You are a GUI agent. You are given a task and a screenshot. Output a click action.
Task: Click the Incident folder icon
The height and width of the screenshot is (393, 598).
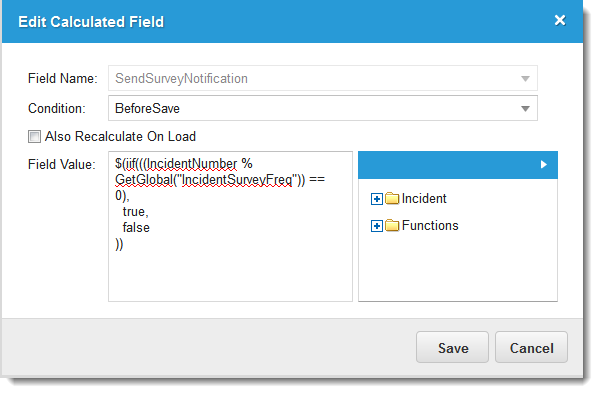[392, 198]
